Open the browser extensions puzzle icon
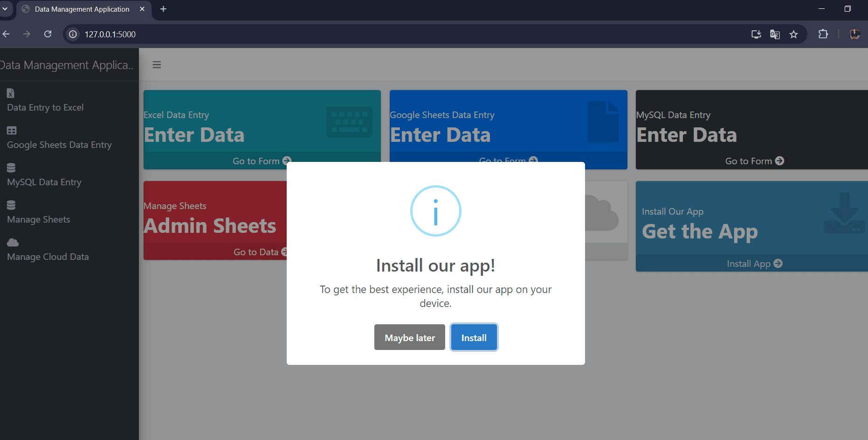Image resolution: width=868 pixels, height=440 pixels. pyautogui.click(x=823, y=34)
